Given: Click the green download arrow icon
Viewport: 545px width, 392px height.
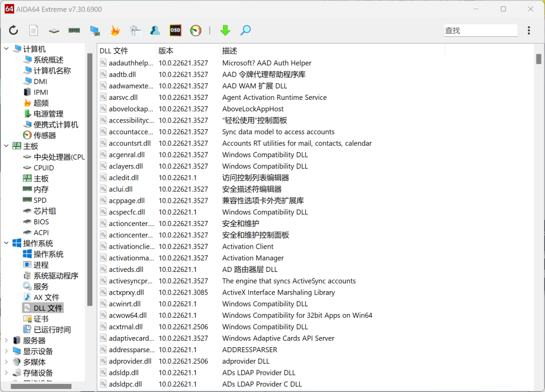Looking at the screenshot, I should [x=225, y=31].
